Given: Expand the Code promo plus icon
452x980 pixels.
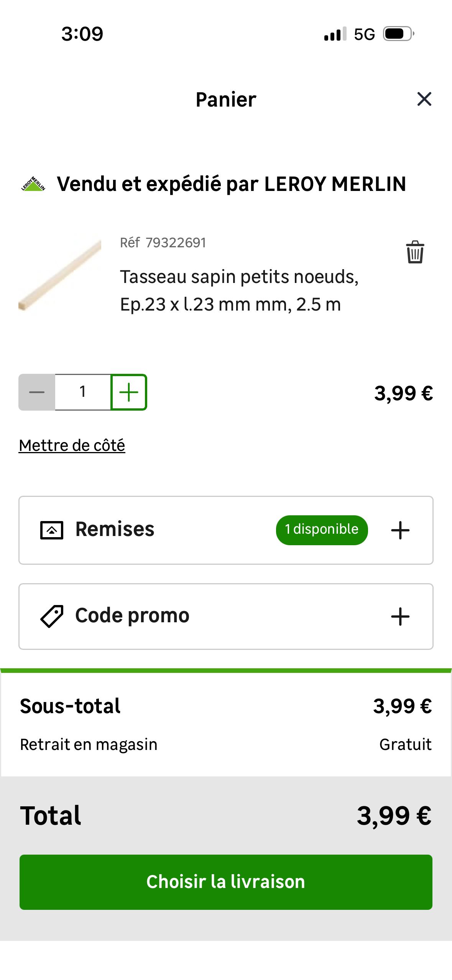Looking at the screenshot, I should 400,617.
